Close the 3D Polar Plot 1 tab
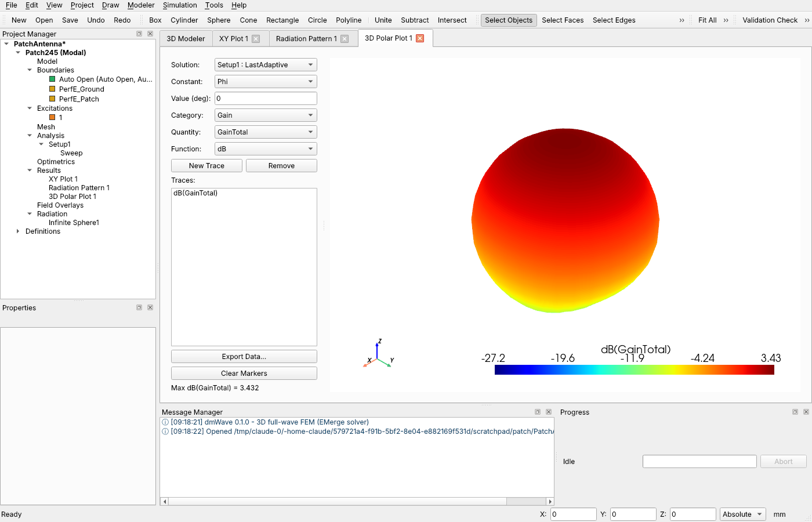 tap(420, 38)
